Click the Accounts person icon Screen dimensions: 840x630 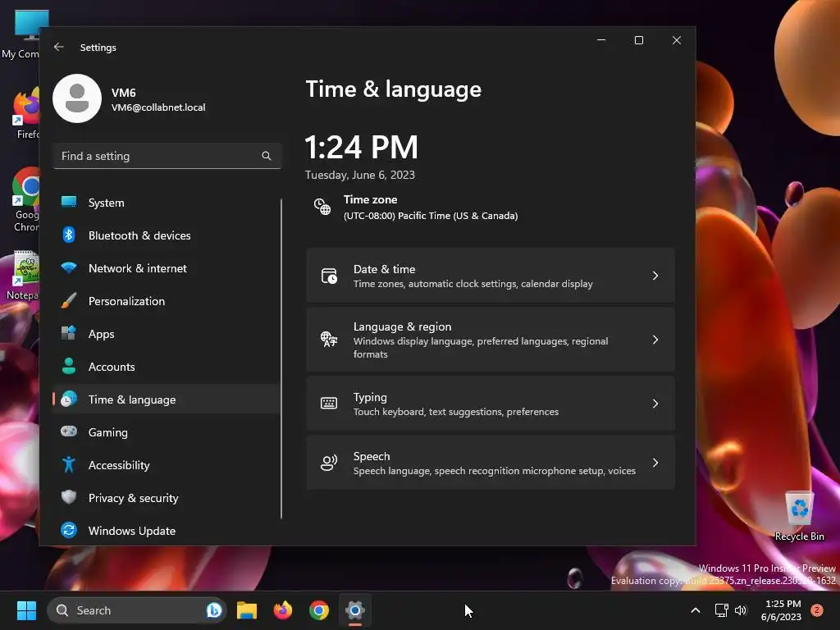click(x=69, y=366)
